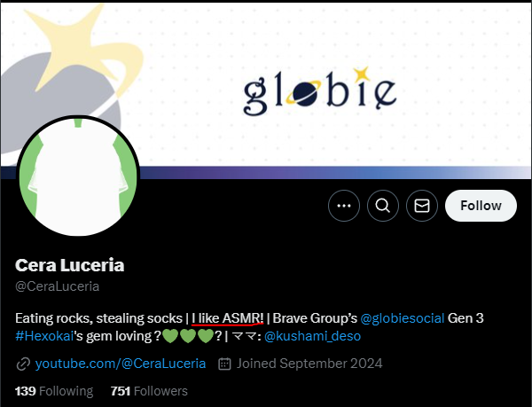
Task: Click the green heart emojis in bio
Action: [188, 336]
